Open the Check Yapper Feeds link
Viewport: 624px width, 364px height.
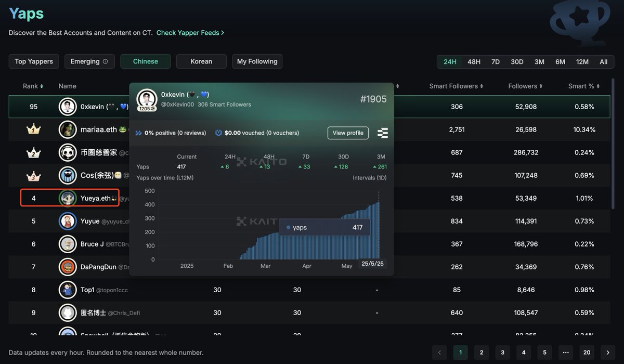click(190, 32)
